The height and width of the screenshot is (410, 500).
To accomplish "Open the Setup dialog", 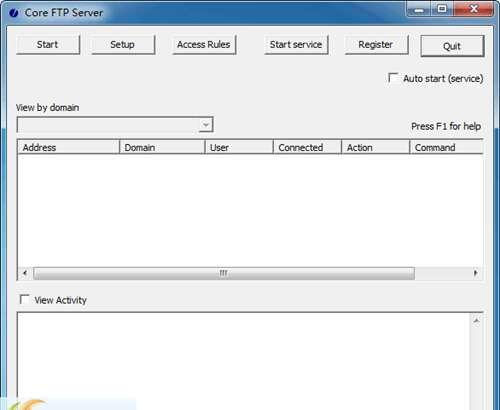I will [123, 45].
